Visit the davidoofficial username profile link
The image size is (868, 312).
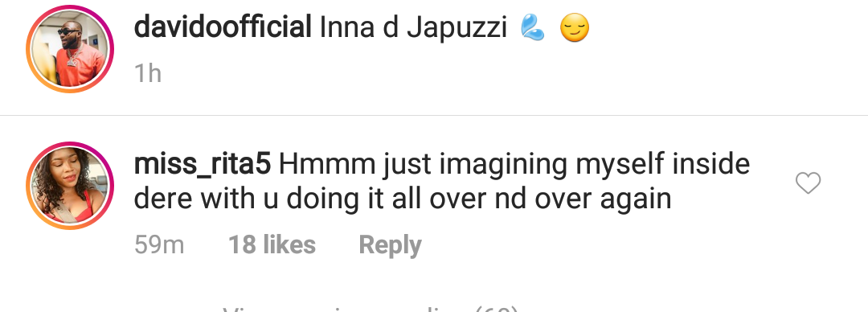tap(223, 27)
